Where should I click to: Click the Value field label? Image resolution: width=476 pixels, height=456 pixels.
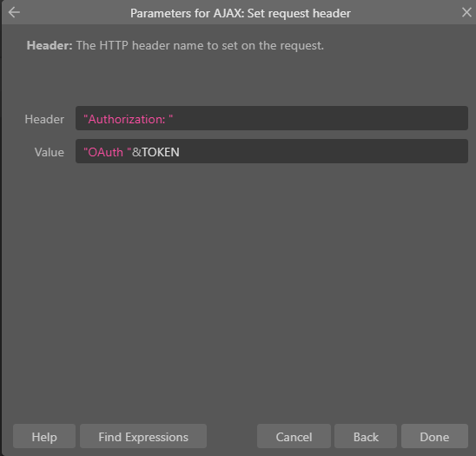pyautogui.click(x=50, y=152)
